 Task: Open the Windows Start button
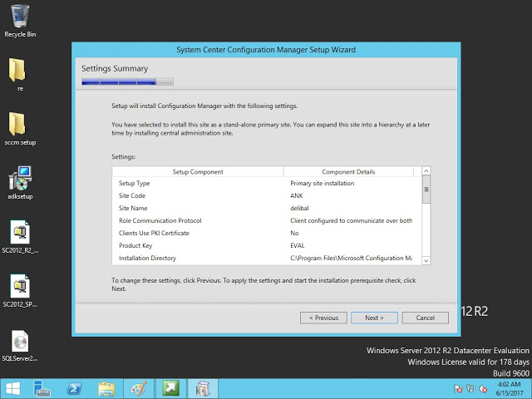[x=14, y=388]
